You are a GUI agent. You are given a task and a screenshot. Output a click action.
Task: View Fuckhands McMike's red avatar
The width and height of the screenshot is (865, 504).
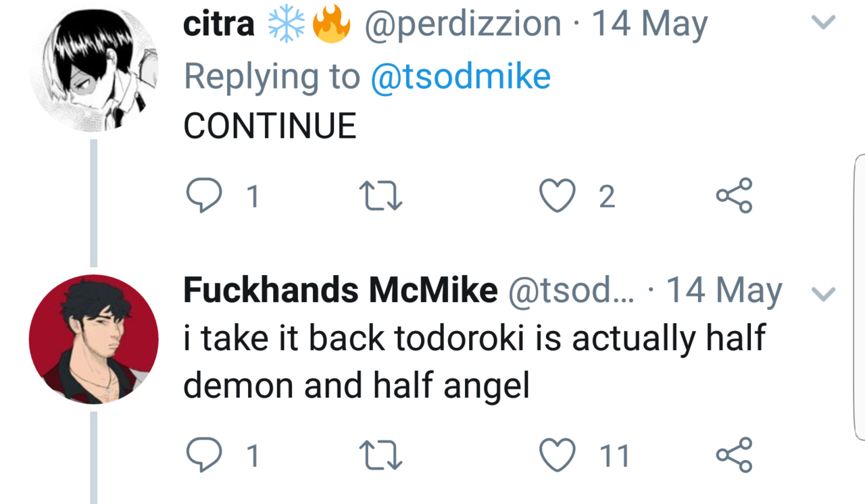[x=93, y=339]
